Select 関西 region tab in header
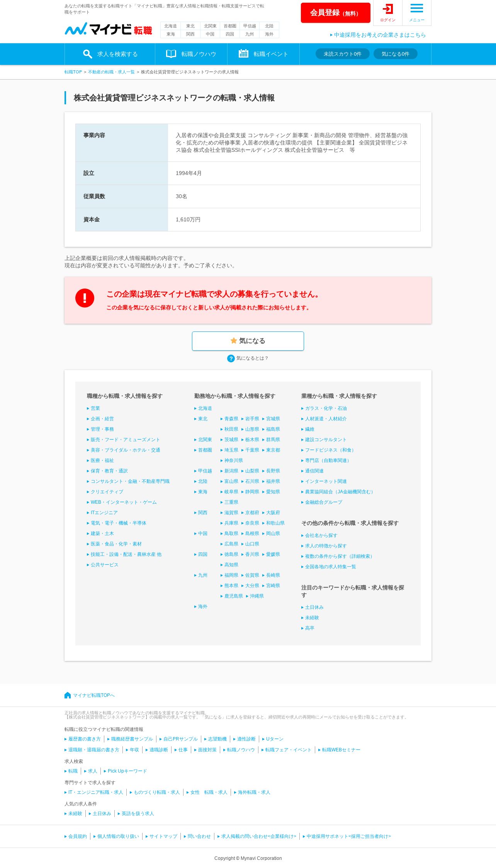Screen dimensions: 496x868 point(190,34)
